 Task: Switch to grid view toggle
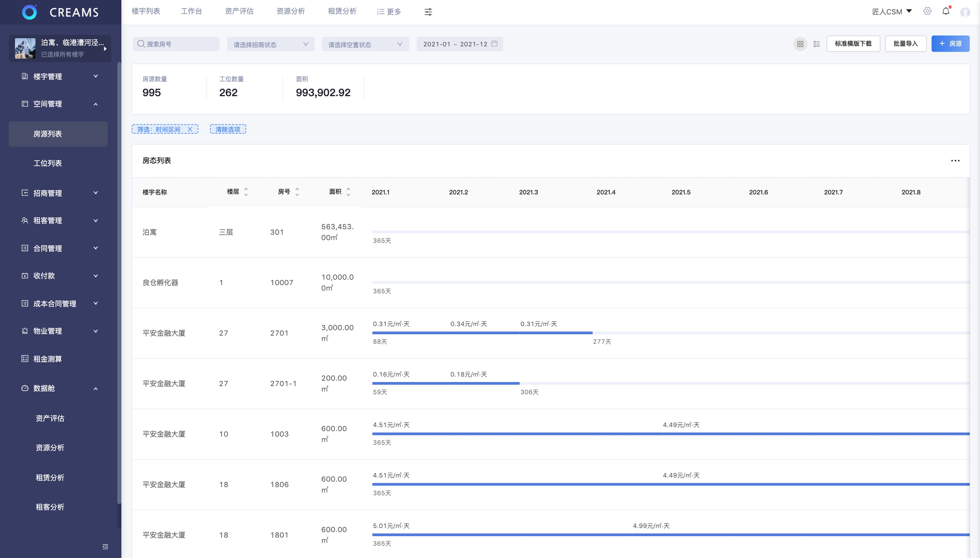click(x=800, y=44)
